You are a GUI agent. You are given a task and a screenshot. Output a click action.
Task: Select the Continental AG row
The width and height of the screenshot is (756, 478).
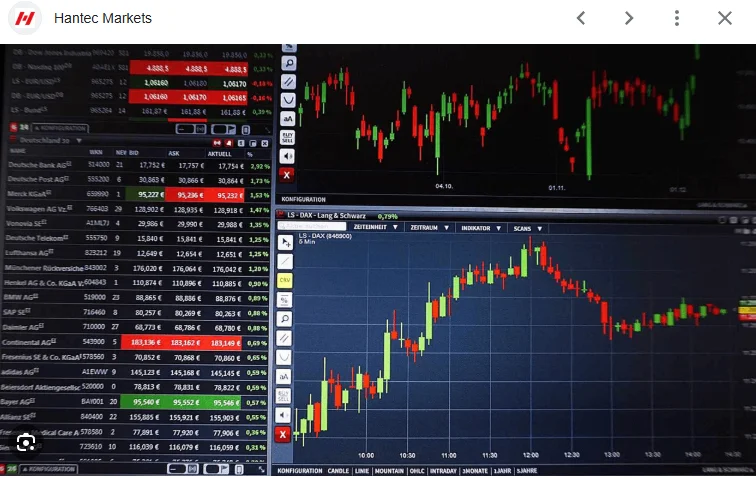[135, 342]
